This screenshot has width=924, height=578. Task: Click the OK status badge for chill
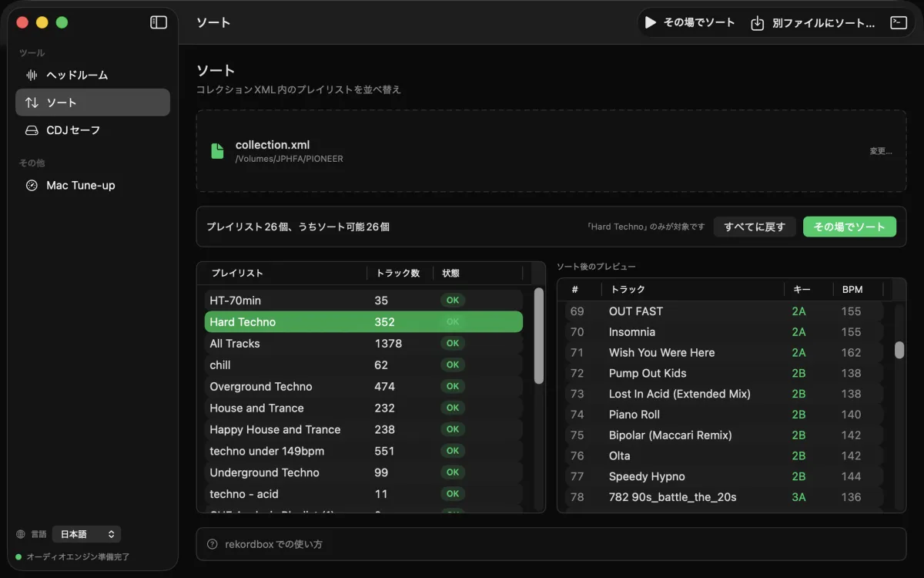[453, 365]
